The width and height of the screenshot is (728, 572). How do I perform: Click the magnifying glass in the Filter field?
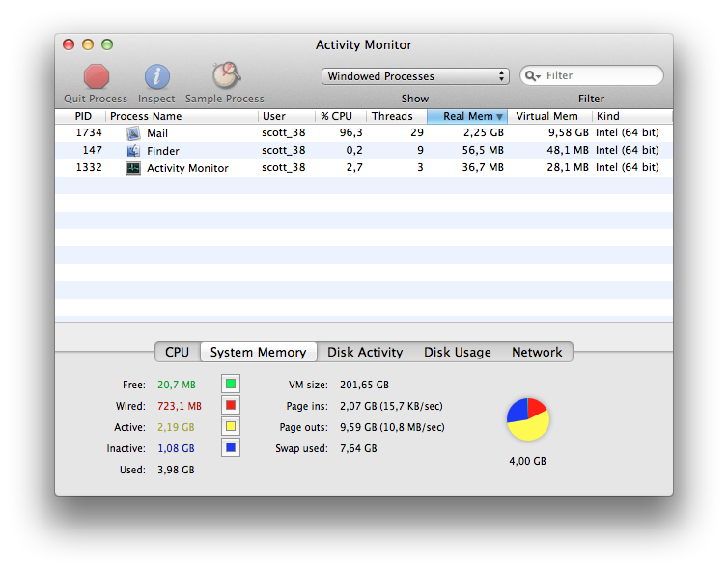click(x=533, y=75)
